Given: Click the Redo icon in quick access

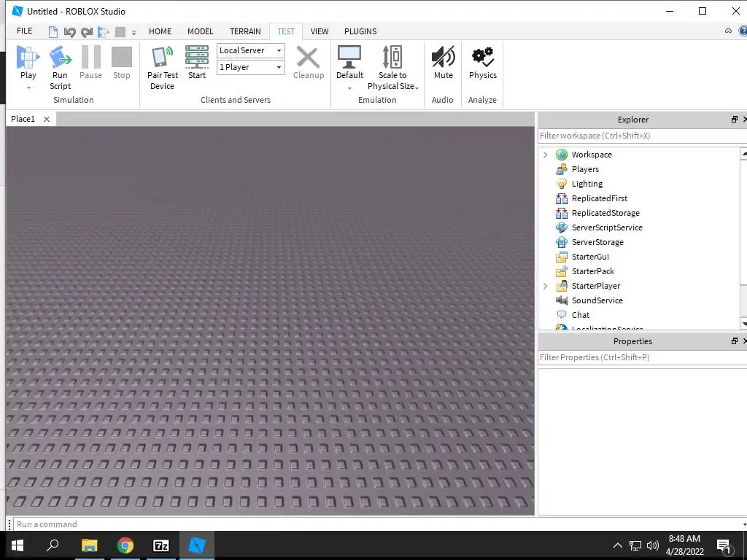Looking at the screenshot, I should (x=86, y=32).
